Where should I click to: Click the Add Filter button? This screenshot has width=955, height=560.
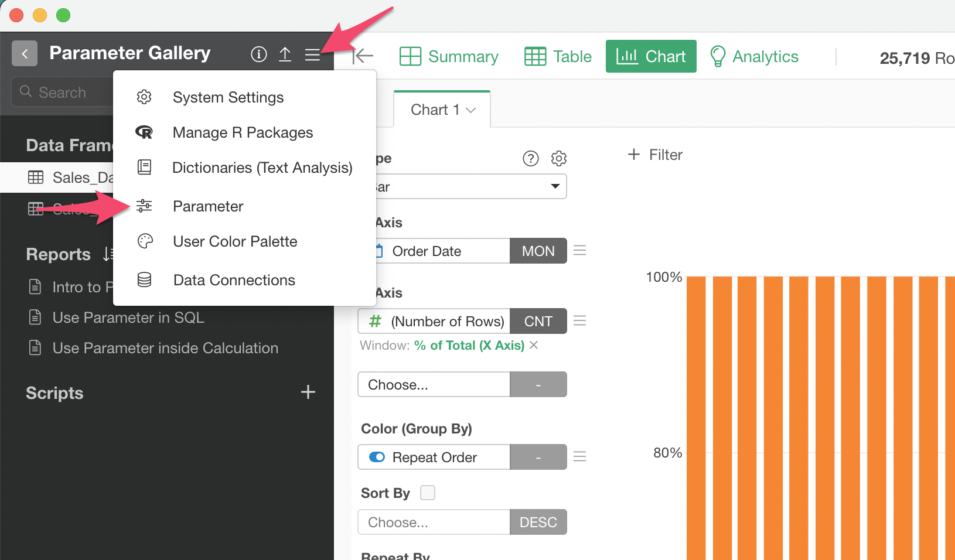pos(655,155)
